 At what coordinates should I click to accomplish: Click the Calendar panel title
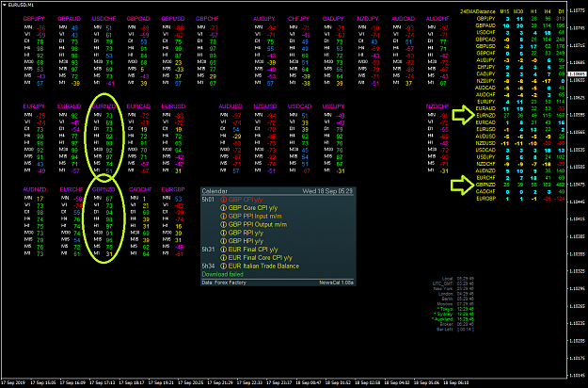point(215,191)
